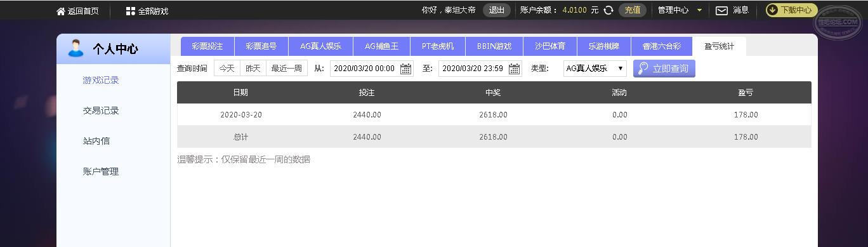Image resolution: width=868 pixels, height=247 pixels.
Task: Click the 2618.00 value in the 总计 row
Action: click(493, 137)
